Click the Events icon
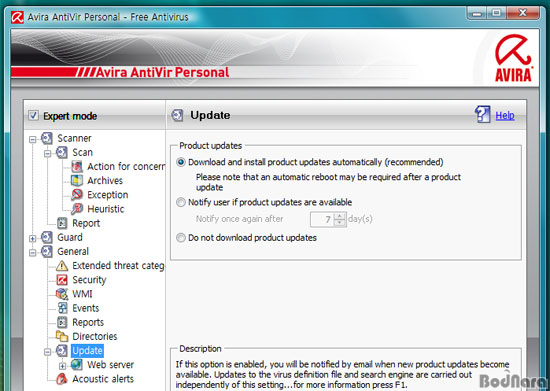The height and width of the screenshot is (391, 550). [x=62, y=308]
